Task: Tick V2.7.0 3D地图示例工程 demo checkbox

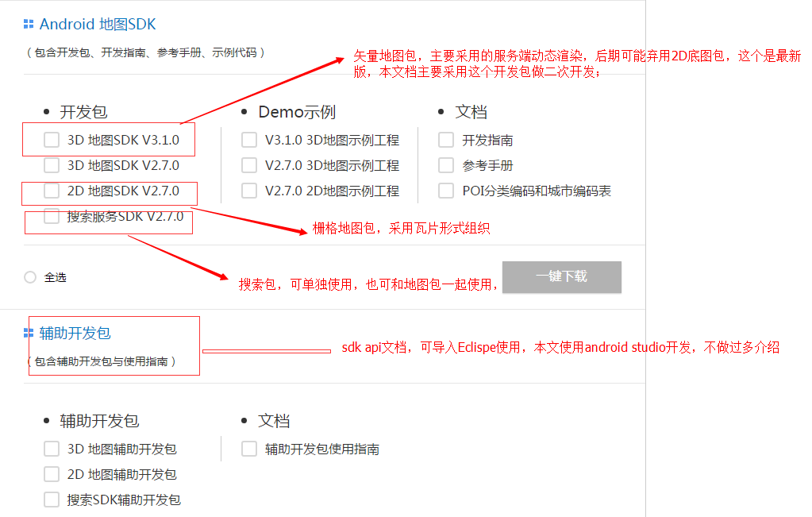Action: click(x=249, y=165)
